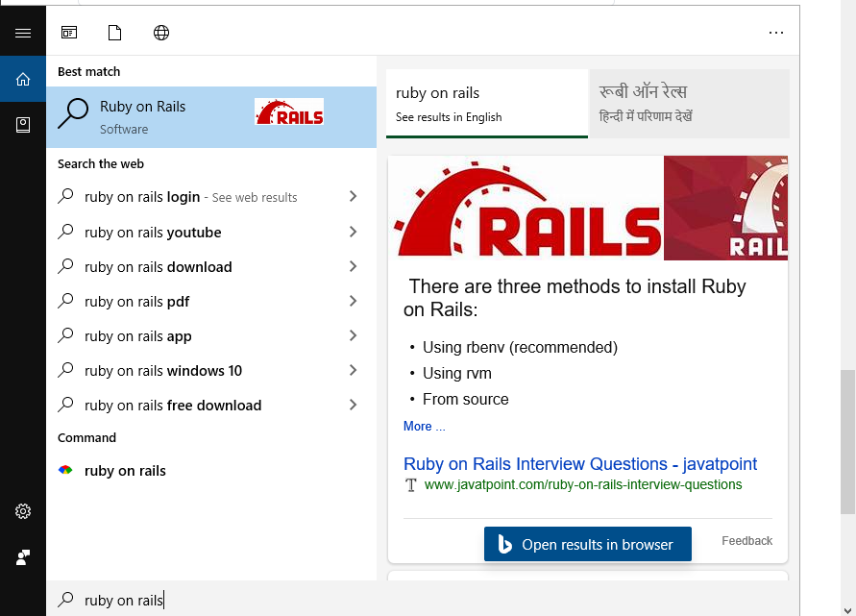This screenshot has height=616, width=856.
Task: Filter results by Web globe icon
Action: point(161,33)
